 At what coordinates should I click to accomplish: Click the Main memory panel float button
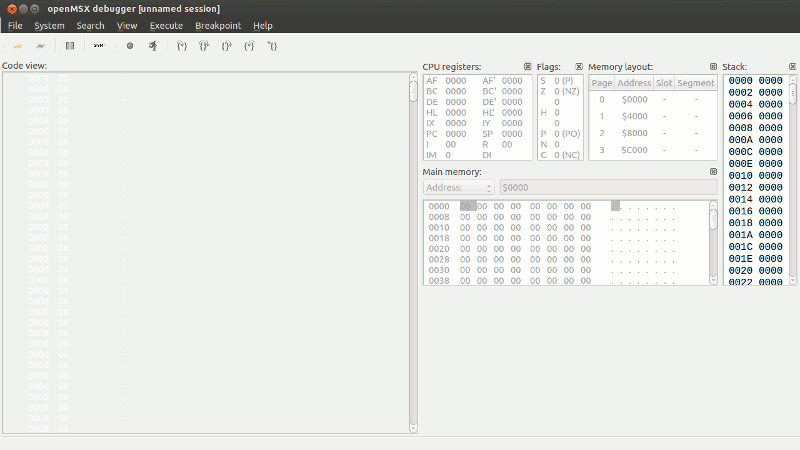tap(713, 171)
